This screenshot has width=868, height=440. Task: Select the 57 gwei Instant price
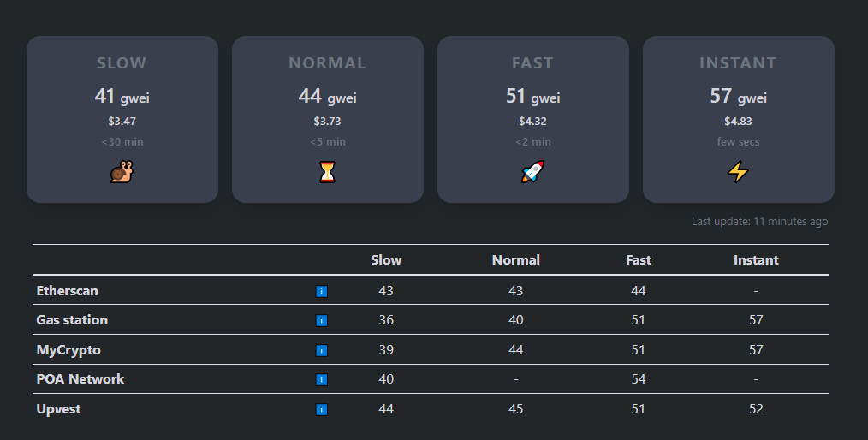pos(738,97)
